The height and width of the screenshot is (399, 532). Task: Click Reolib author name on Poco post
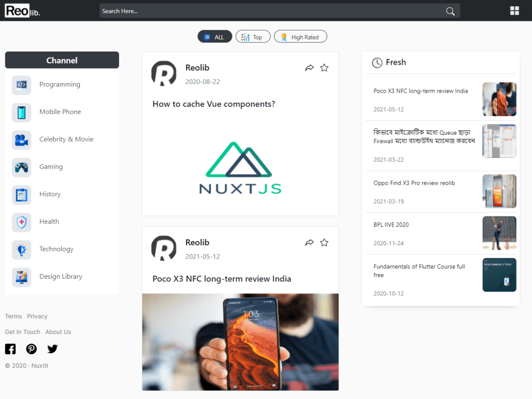pyautogui.click(x=197, y=243)
